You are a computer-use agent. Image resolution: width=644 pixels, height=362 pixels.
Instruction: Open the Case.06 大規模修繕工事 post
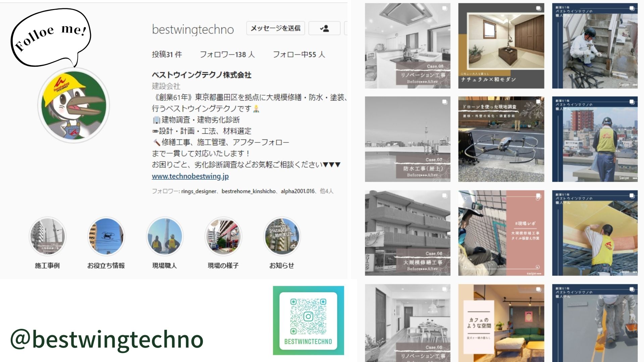tap(408, 233)
